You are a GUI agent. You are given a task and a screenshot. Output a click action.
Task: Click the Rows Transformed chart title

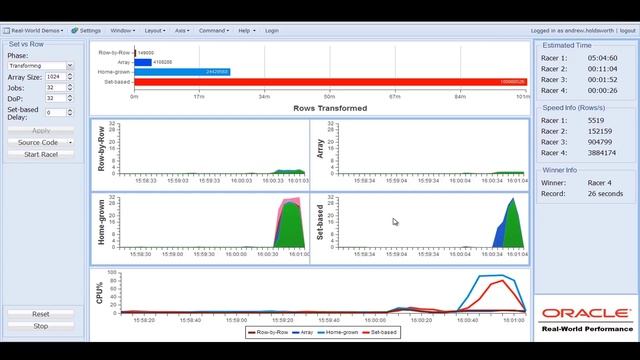[330, 108]
